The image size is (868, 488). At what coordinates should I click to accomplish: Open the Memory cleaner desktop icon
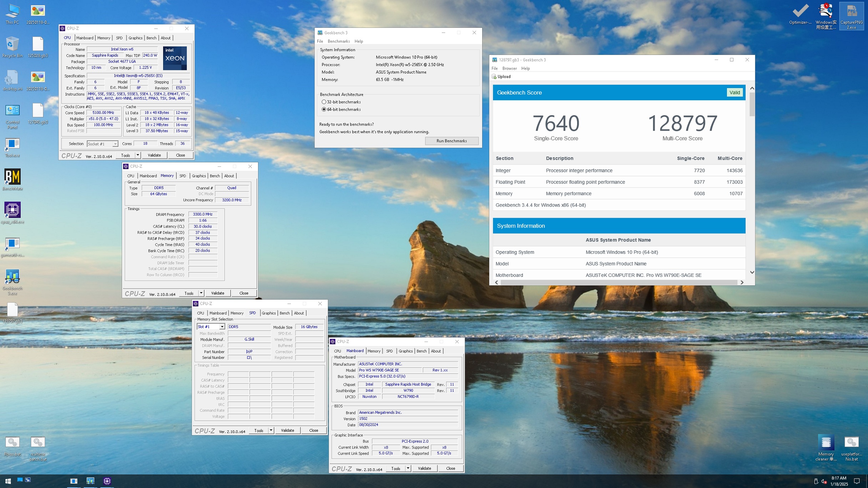tap(826, 448)
